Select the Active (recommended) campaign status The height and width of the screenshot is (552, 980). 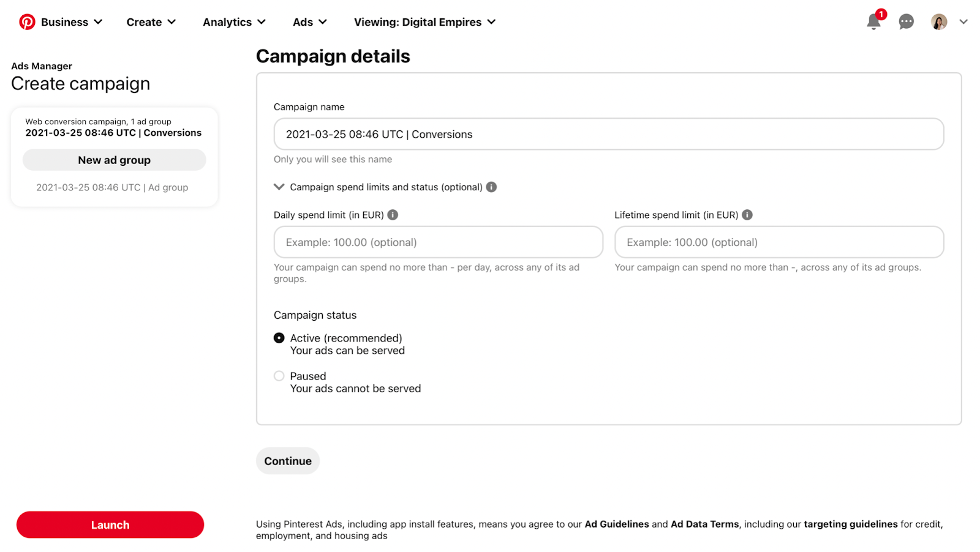[x=279, y=338]
